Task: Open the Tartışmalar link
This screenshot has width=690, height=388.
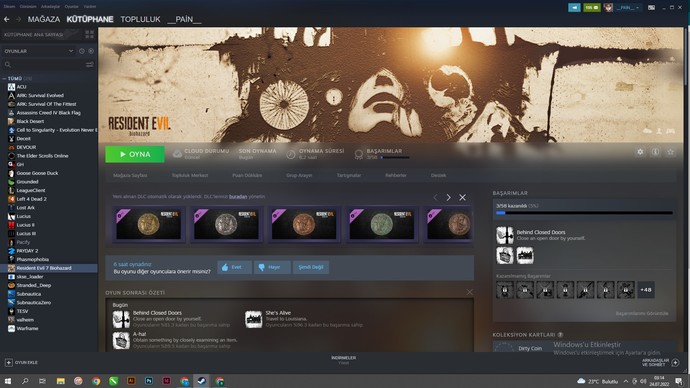Action: coord(349,176)
